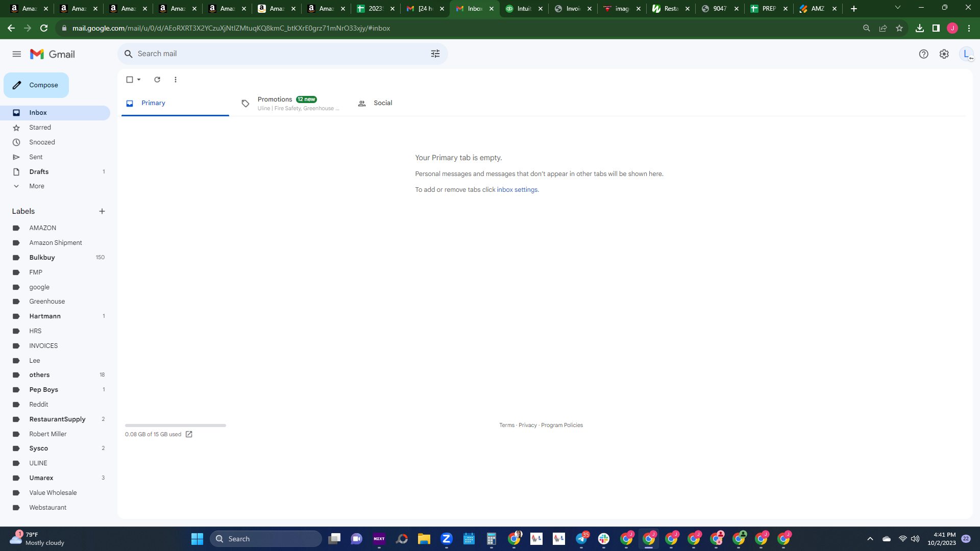The height and width of the screenshot is (551, 980).
Task: Open the Webstaurant label
Action: coord(55,508)
